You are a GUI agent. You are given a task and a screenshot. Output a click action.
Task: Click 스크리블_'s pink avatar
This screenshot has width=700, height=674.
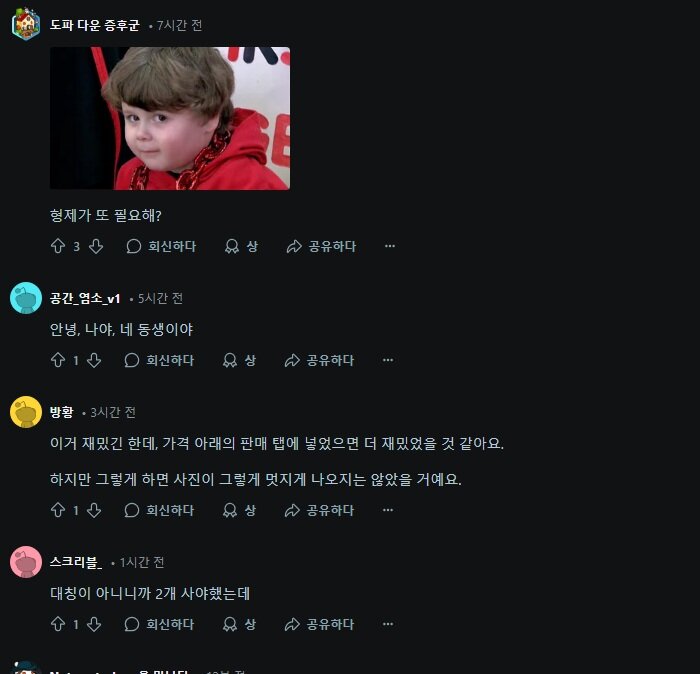26,562
